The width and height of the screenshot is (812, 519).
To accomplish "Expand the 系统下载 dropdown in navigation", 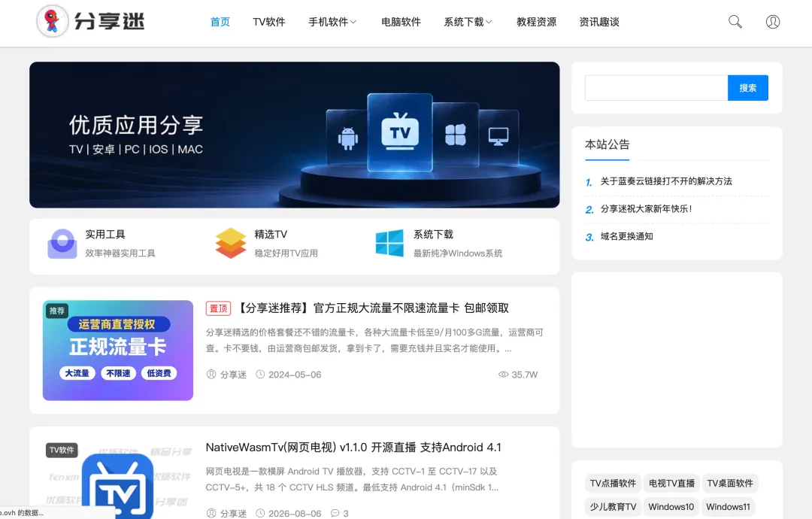I will point(468,22).
